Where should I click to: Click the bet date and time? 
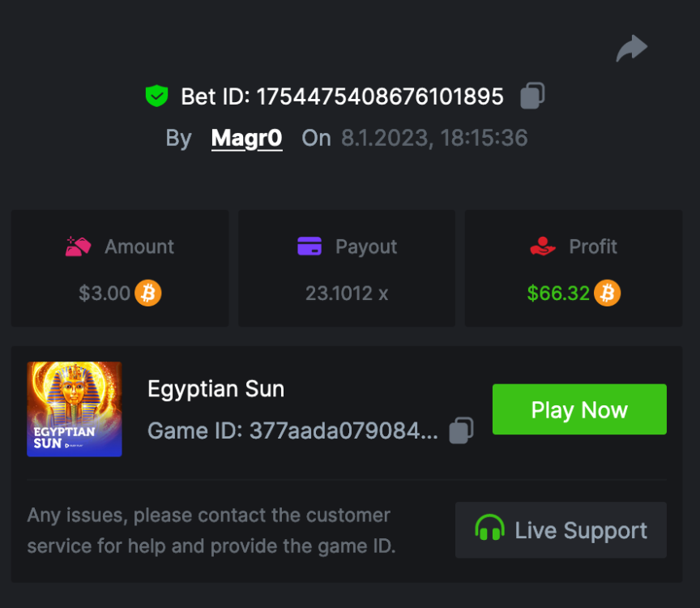click(x=434, y=139)
